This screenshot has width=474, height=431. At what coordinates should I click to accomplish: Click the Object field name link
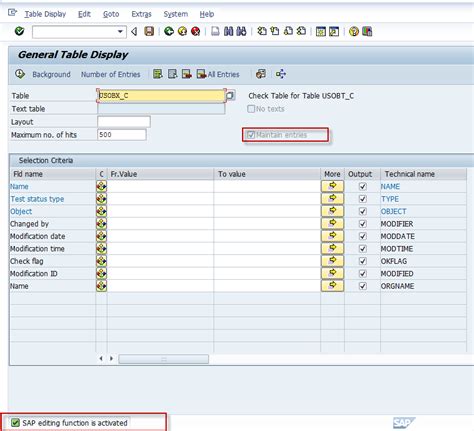pos(21,211)
